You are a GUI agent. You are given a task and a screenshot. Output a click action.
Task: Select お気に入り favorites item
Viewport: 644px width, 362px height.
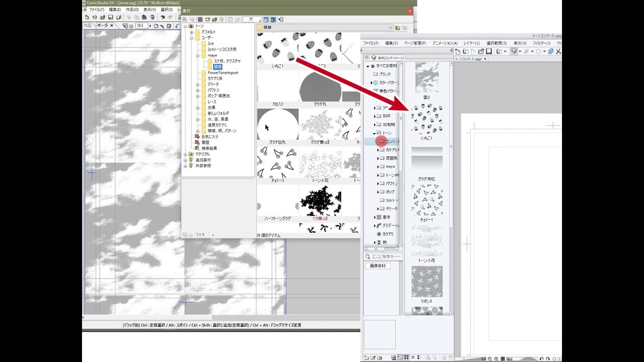[209, 136]
